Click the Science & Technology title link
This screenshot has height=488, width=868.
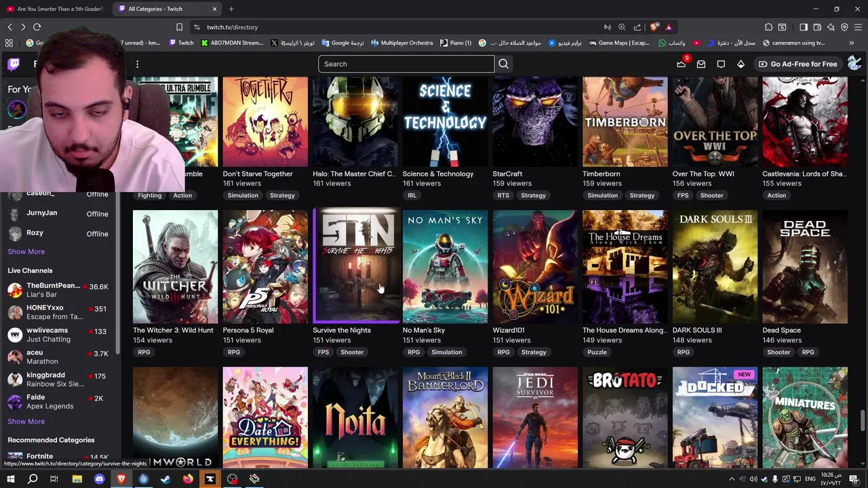(438, 174)
